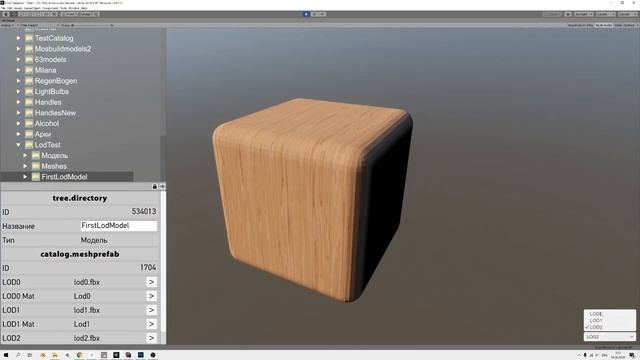Open the GameObject menu

pyautogui.click(x=32, y=8)
